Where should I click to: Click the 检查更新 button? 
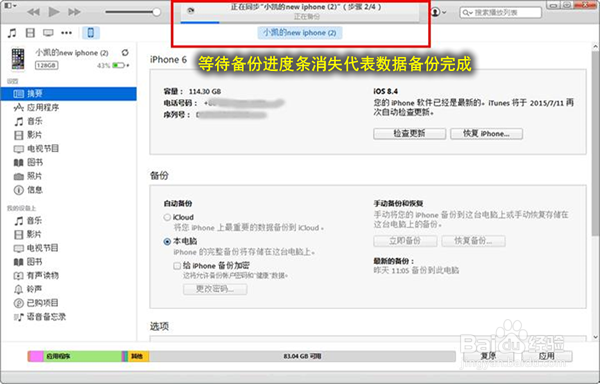409,133
